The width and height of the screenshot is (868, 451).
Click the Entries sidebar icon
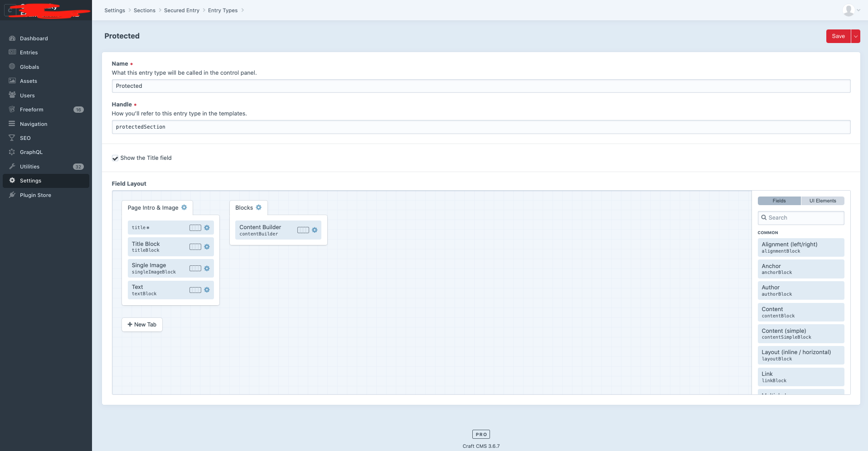point(12,52)
